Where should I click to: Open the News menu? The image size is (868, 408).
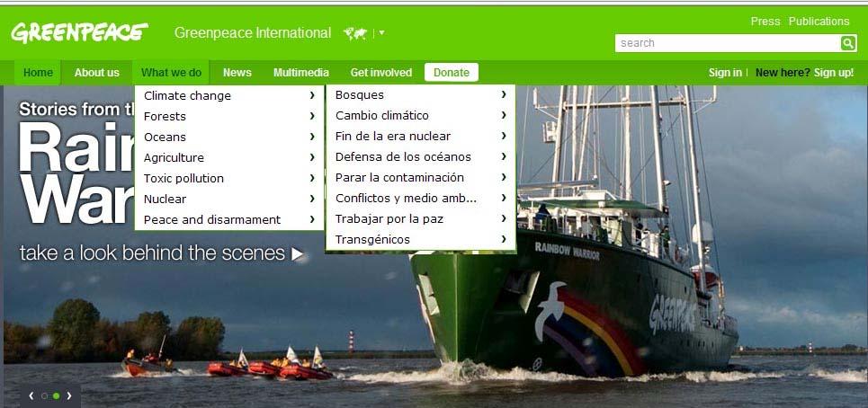tap(237, 73)
